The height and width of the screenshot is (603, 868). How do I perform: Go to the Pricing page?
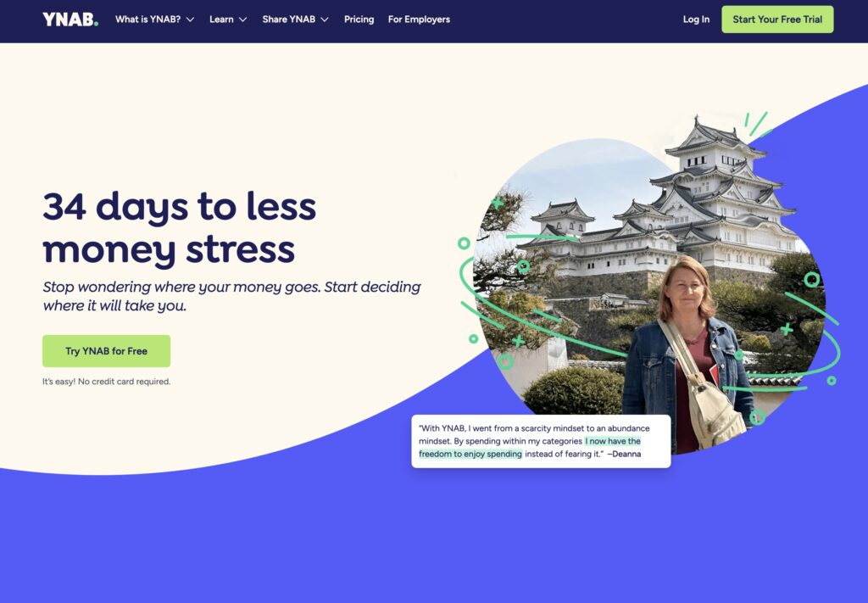(359, 20)
